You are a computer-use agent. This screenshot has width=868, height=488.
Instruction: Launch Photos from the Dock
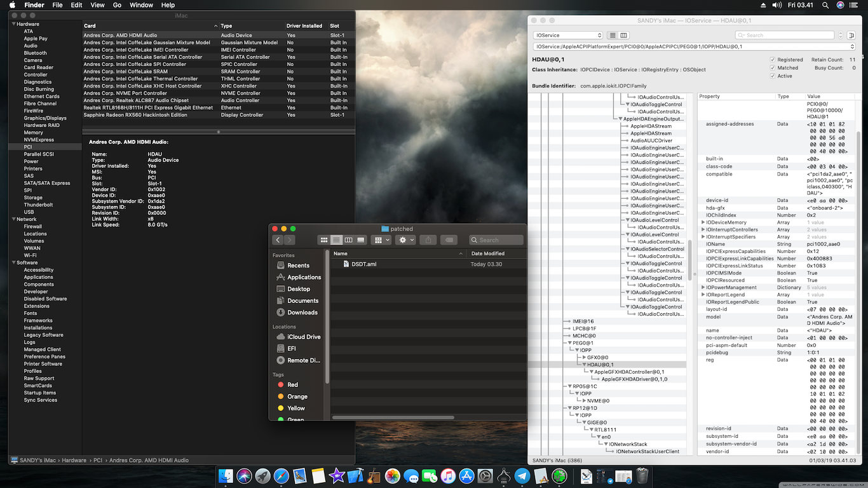point(393,476)
